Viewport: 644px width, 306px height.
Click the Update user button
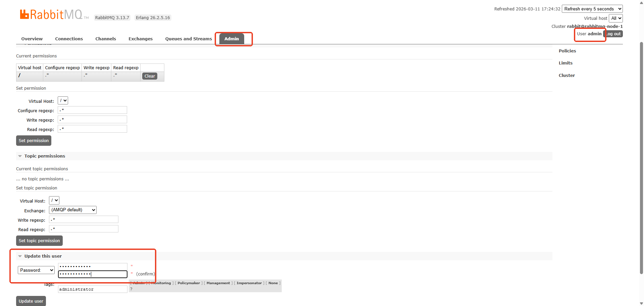click(x=31, y=301)
